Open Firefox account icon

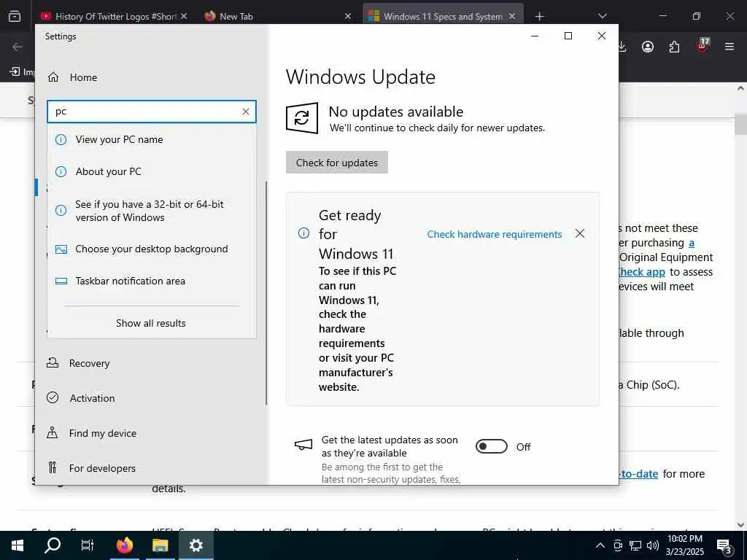(x=648, y=47)
